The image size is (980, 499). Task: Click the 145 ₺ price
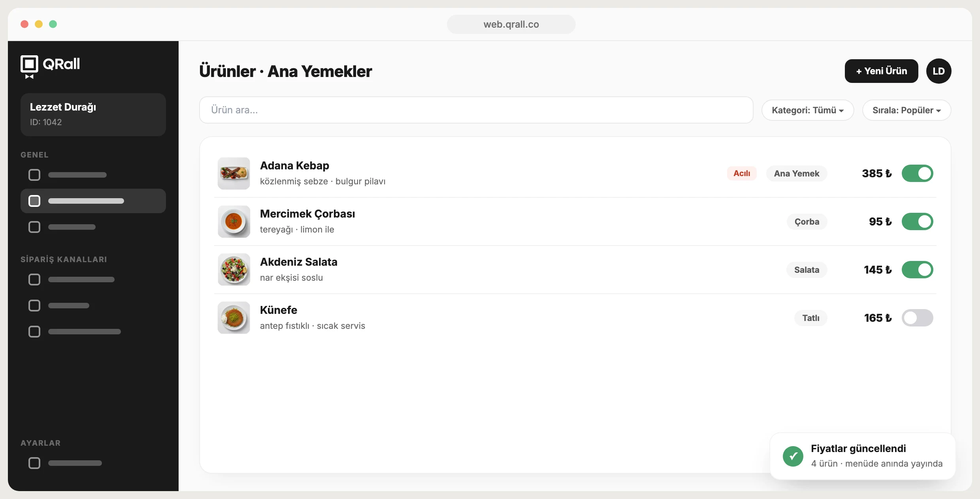[878, 270]
